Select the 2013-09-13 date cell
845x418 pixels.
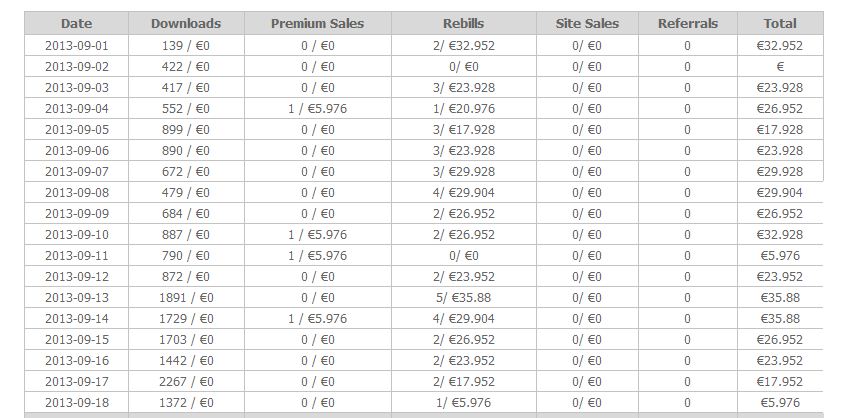77,298
